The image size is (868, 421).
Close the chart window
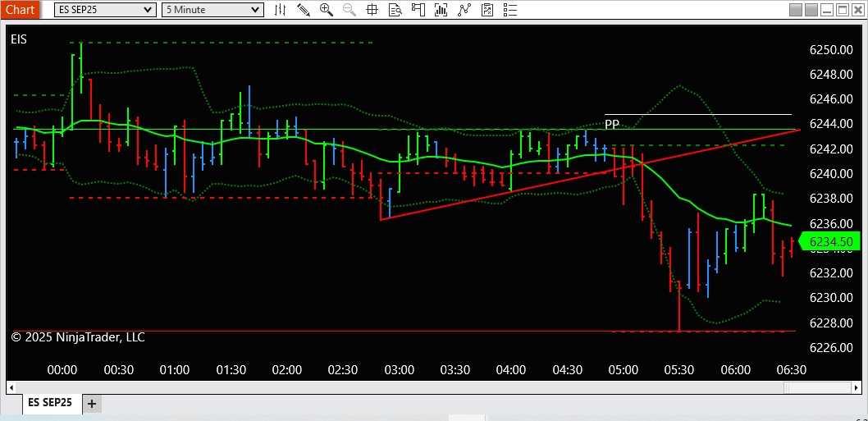pos(858,10)
